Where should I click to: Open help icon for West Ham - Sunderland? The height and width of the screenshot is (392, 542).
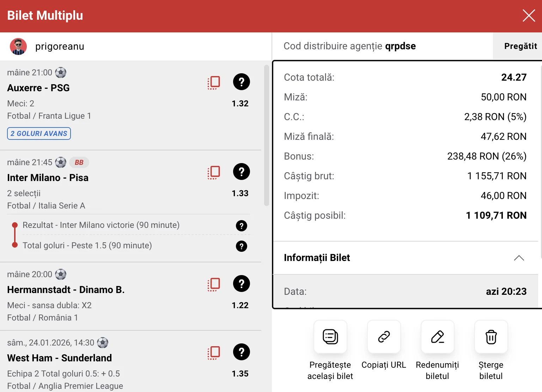(241, 352)
